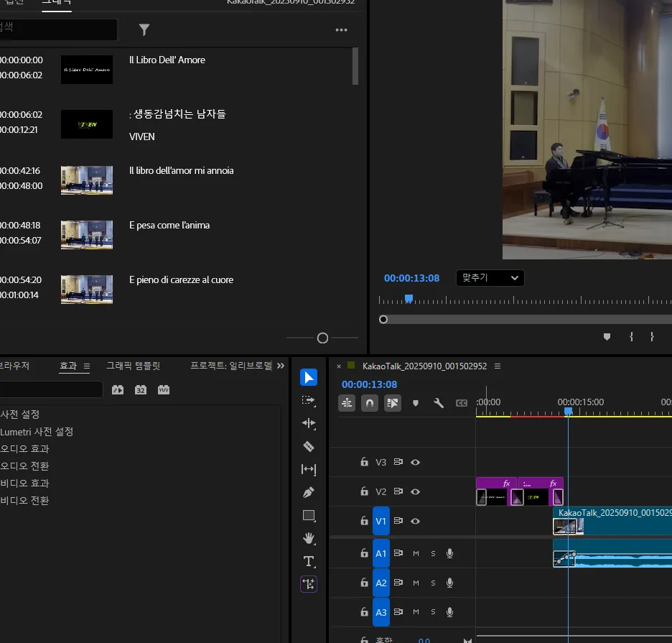Open the 프로젝트: 일리브로델 tab
This screenshot has height=643, width=672.
coord(231,366)
